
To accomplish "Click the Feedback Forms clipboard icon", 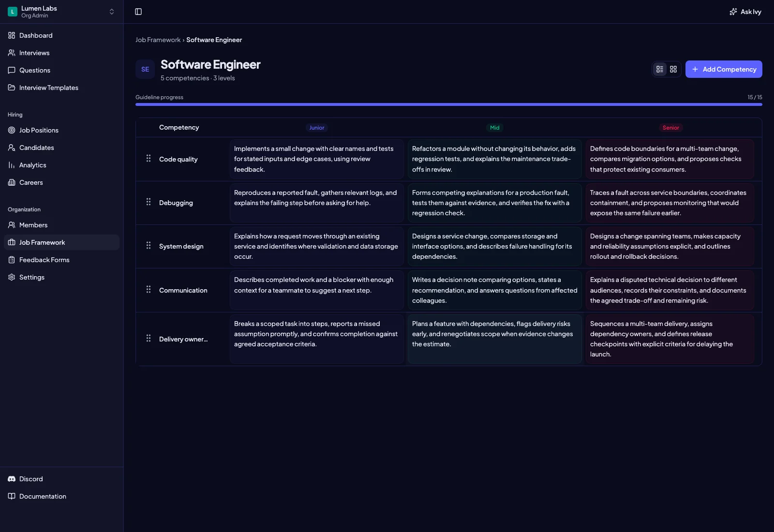I will point(12,260).
